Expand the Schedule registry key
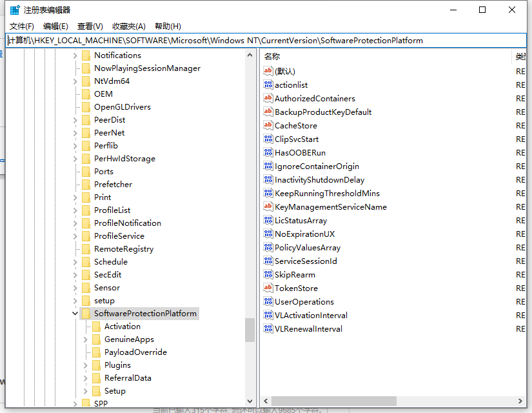Viewport: 532px width, 413px height. tap(75, 262)
